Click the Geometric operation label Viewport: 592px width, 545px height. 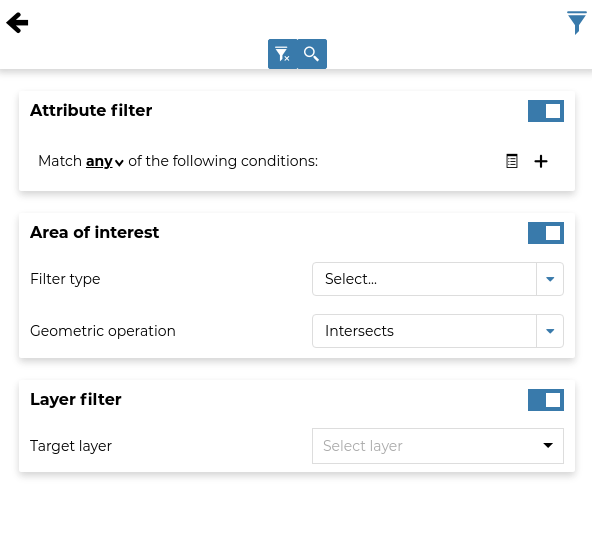pos(103,331)
